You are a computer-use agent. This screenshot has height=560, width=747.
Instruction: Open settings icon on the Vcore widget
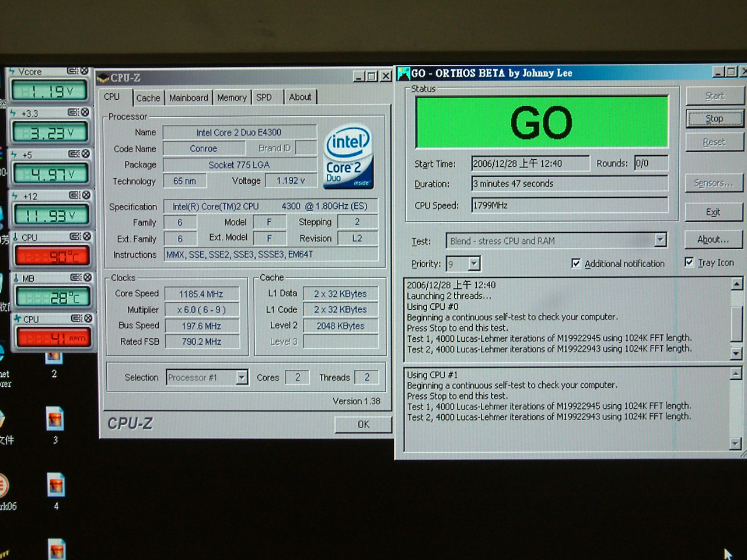(73, 71)
